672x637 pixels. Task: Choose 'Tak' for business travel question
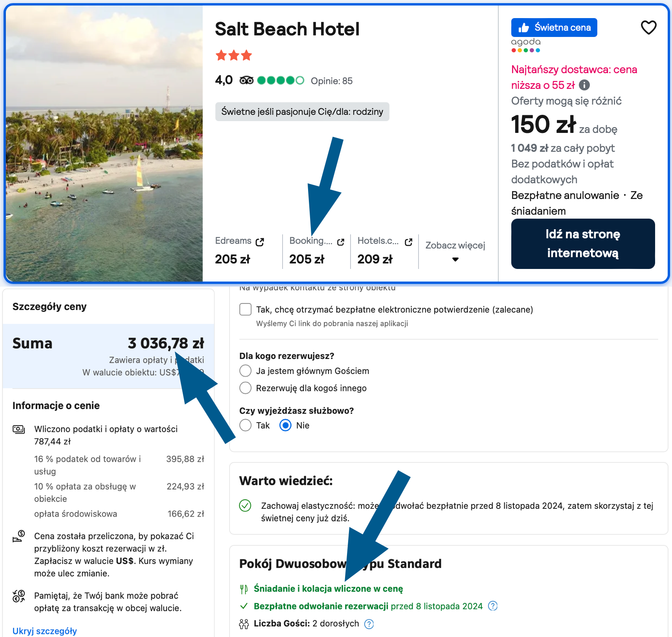pyautogui.click(x=246, y=425)
